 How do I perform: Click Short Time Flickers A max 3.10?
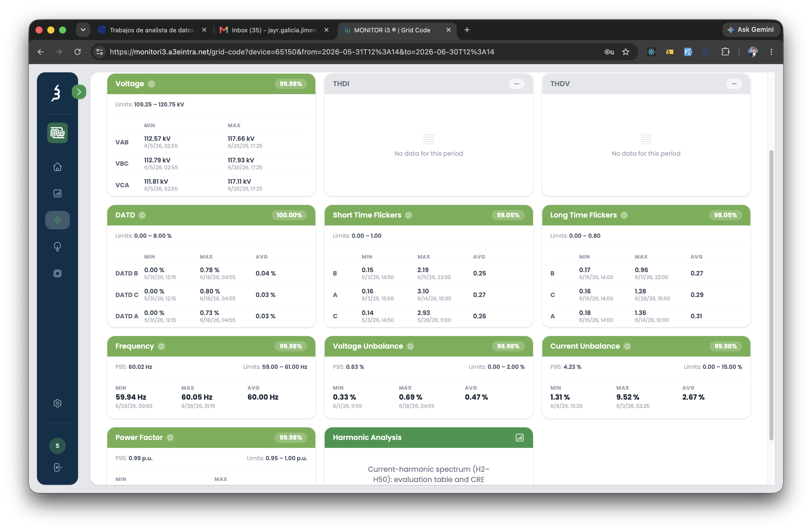[423, 291]
